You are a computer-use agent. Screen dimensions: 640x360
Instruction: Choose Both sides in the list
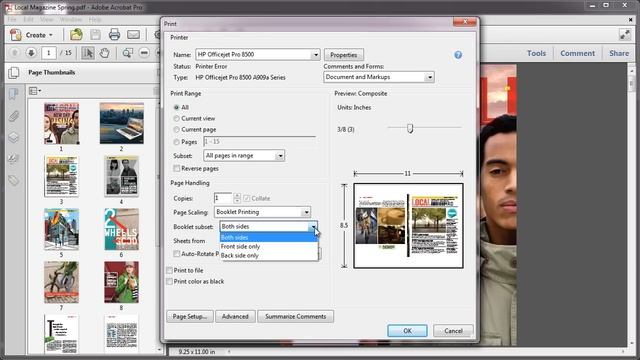269,237
